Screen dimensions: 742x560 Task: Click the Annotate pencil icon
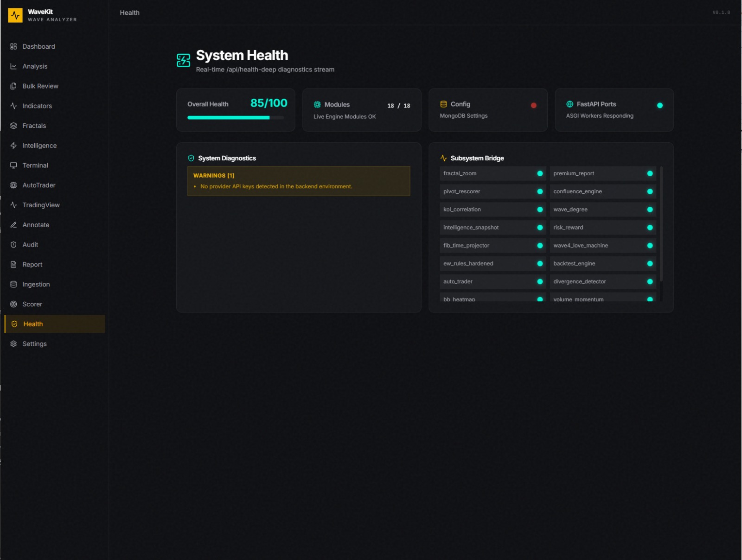pyautogui.click(x=13, y=225)
